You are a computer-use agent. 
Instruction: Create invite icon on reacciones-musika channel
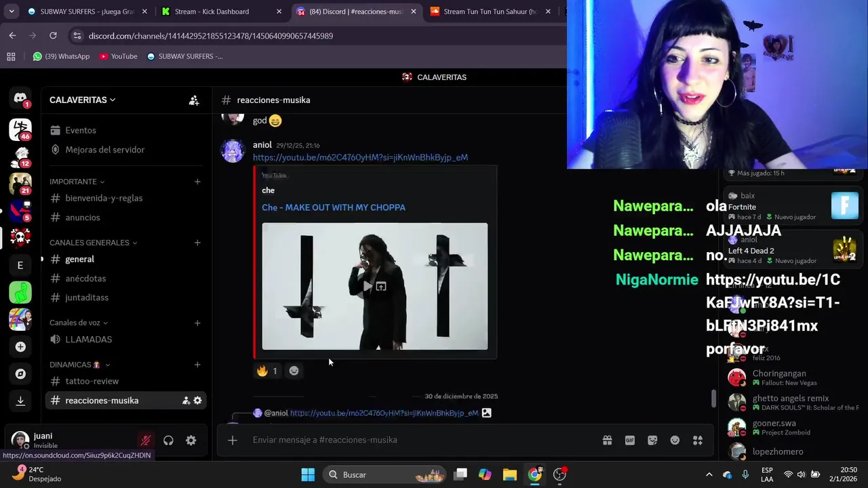[186, 401]
